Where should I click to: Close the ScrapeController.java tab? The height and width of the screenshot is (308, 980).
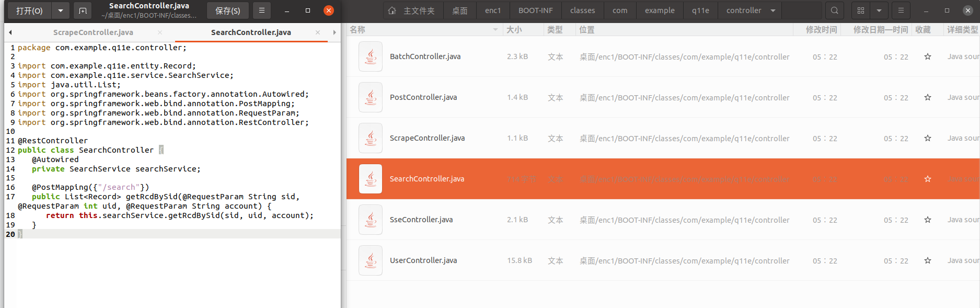(160, 32)
